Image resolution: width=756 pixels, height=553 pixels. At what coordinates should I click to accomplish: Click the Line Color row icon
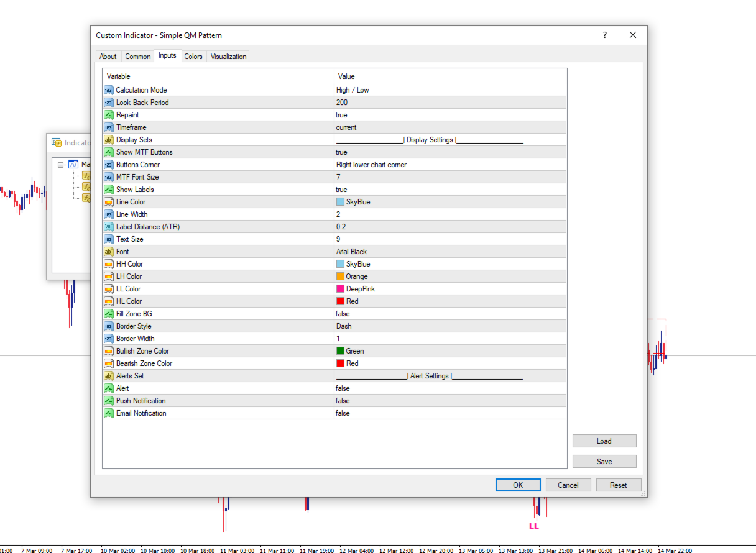pos(109,202)
